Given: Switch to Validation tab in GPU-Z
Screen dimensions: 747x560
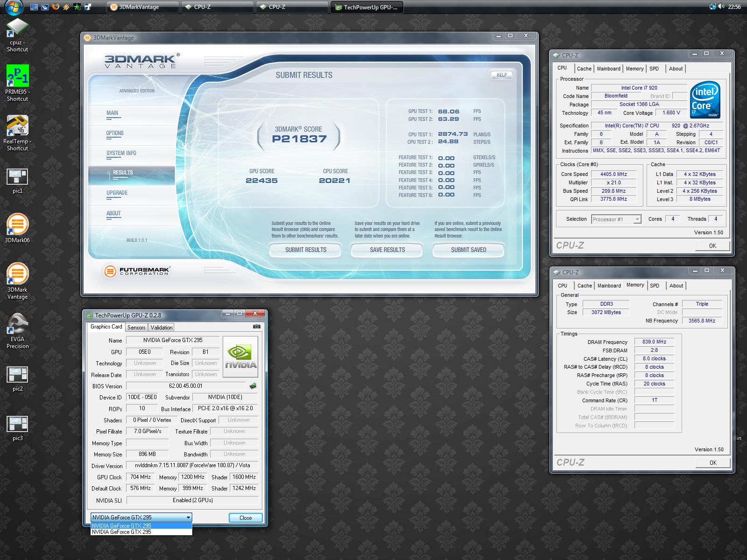Looking at the screenshot, I should coord(162,328).
